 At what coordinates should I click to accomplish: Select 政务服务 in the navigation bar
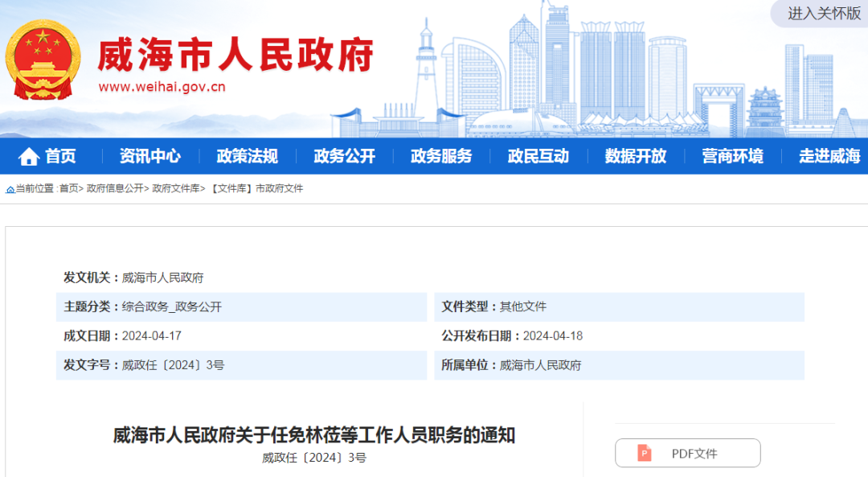(x=440, y=156)
